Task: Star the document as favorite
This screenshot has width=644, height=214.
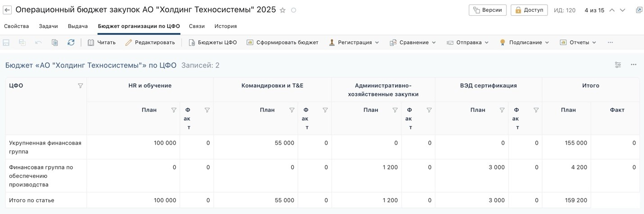Action: [x=283, y=10]
